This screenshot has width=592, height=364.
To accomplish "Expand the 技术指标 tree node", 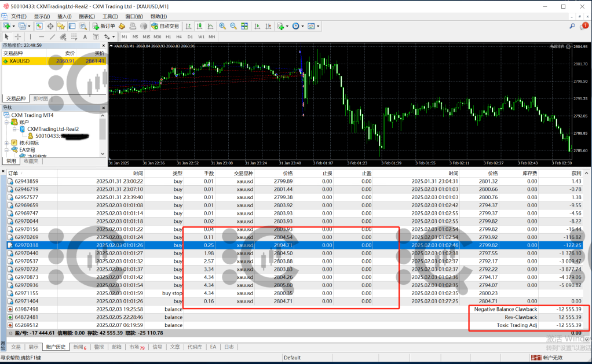I will pyautogui.click(x=6, y=143).
